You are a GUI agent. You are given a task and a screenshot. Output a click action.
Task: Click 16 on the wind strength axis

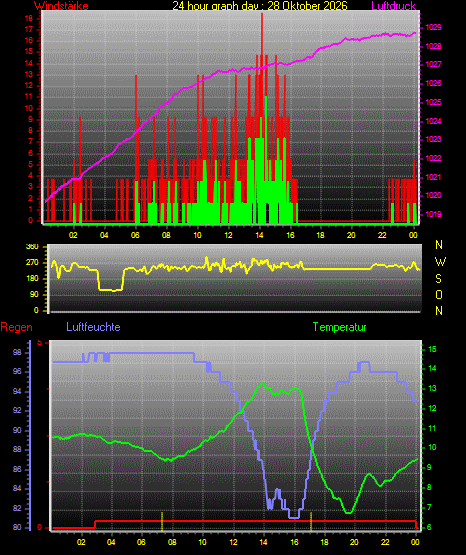click(29, 40)
